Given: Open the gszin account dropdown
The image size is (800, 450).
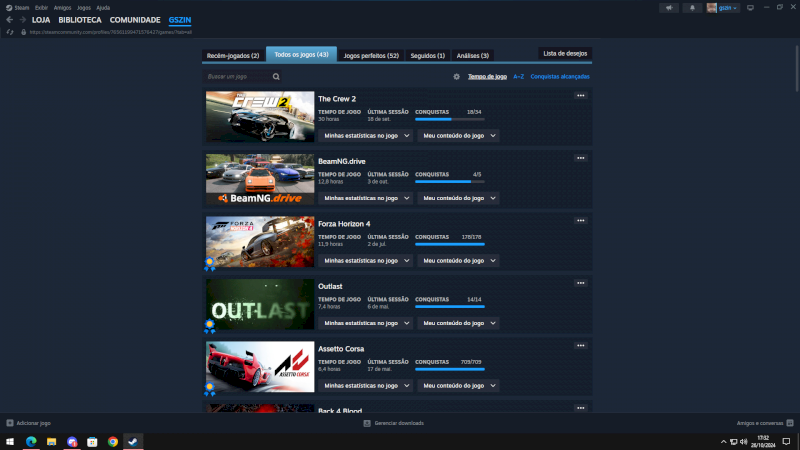Looking at the screenshot, I should (x=724, y=7).
